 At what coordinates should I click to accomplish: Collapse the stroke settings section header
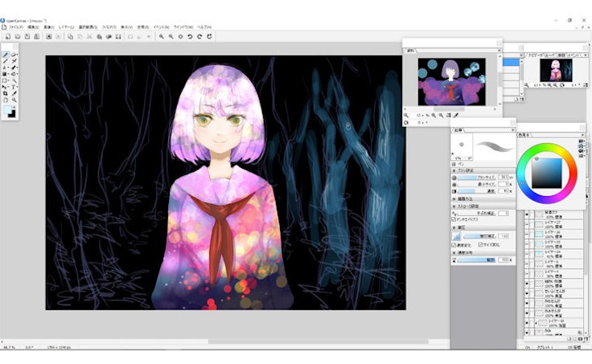pyautogui.click(x=455, y=206)
